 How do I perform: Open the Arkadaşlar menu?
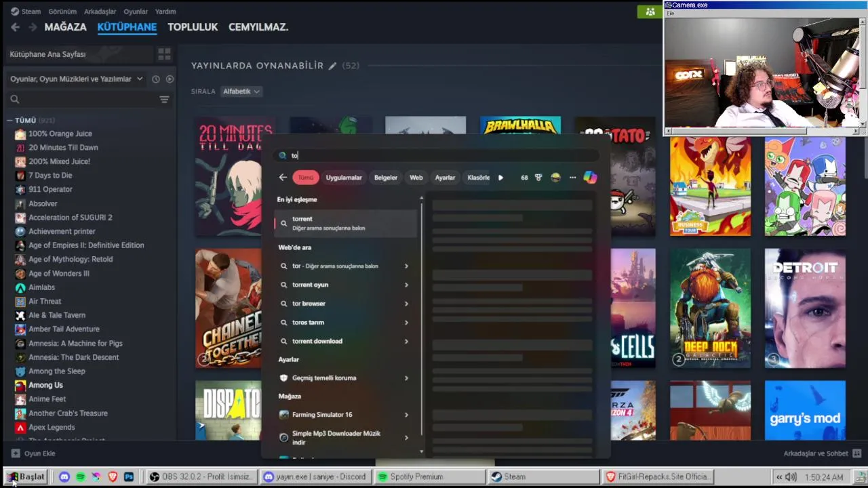click(100, 12)
